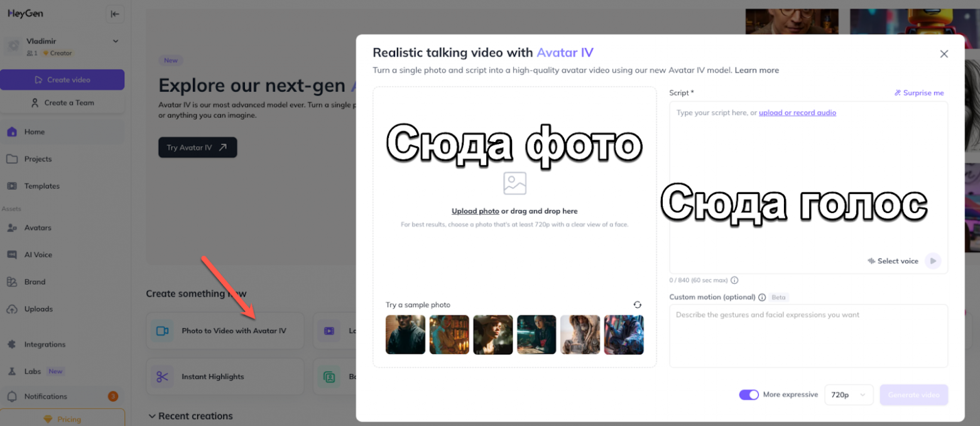
Task: Close the Avatar IV dialog
Action: (944, 54)
